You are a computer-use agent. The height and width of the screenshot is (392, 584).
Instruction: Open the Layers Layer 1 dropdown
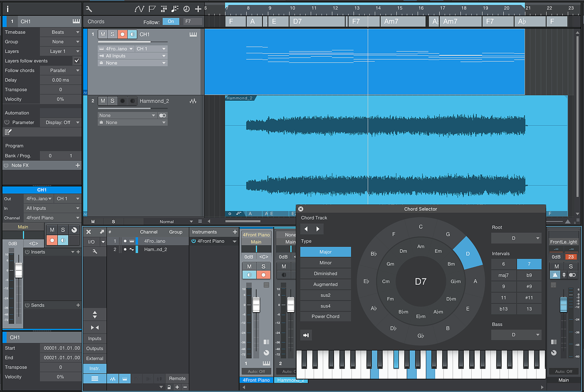[60, 51]
